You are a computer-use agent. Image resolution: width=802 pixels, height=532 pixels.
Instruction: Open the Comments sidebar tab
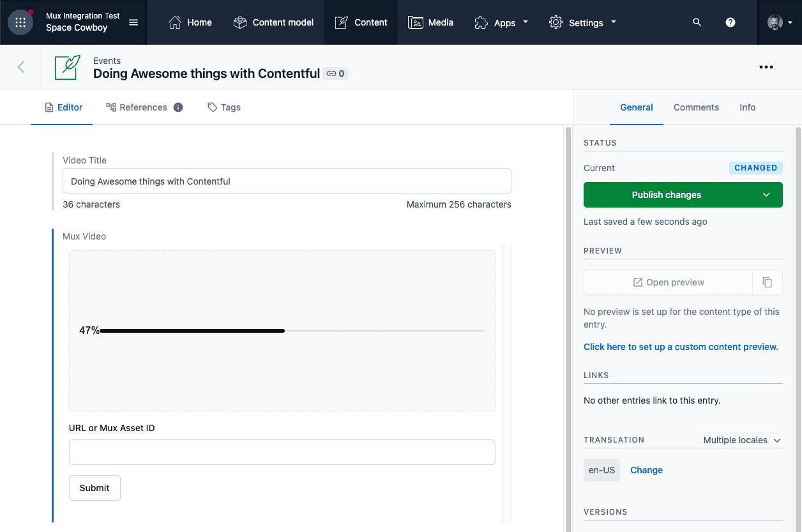pos(696,107)
